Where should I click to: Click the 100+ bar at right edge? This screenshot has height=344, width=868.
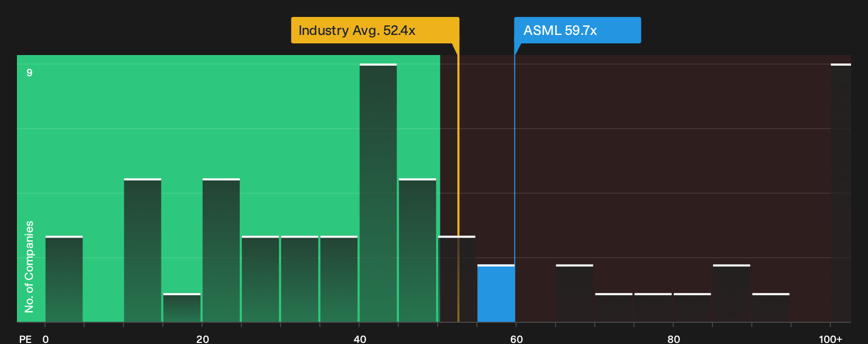(841, 193)
